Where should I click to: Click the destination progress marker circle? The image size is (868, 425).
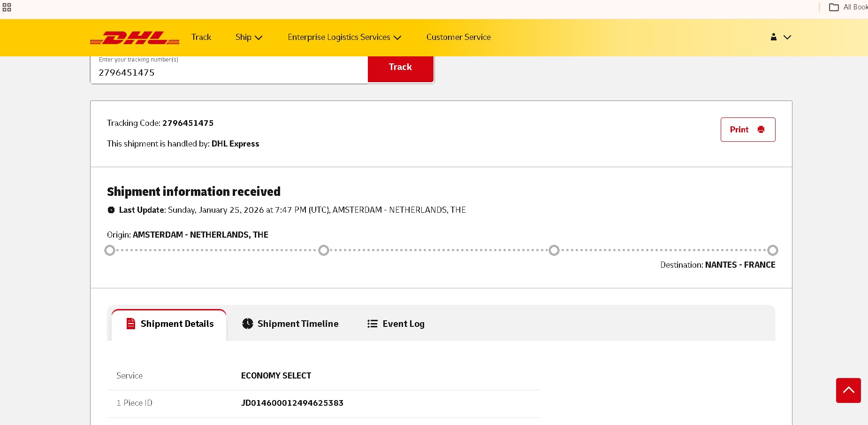point(773,250)
